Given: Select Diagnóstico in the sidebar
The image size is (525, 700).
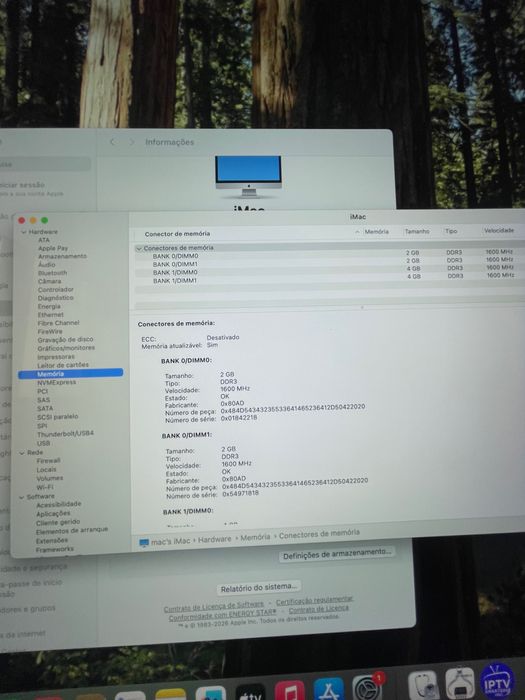Looking at the screenshot, I should coord(55,298).
